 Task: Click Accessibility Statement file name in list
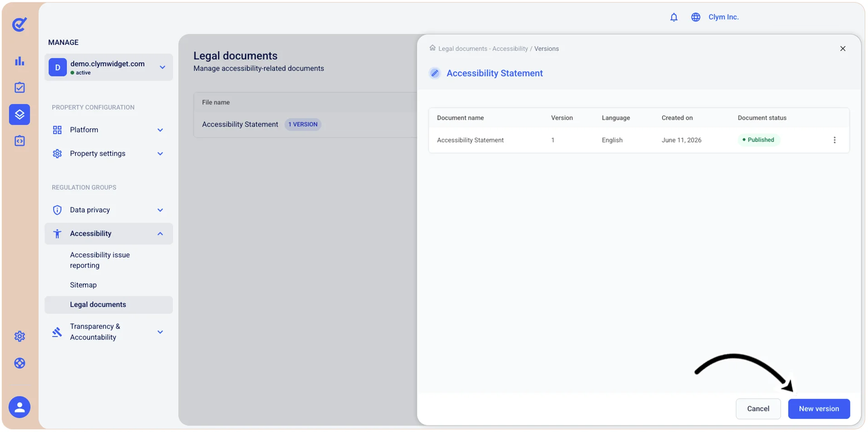(240, 124)
